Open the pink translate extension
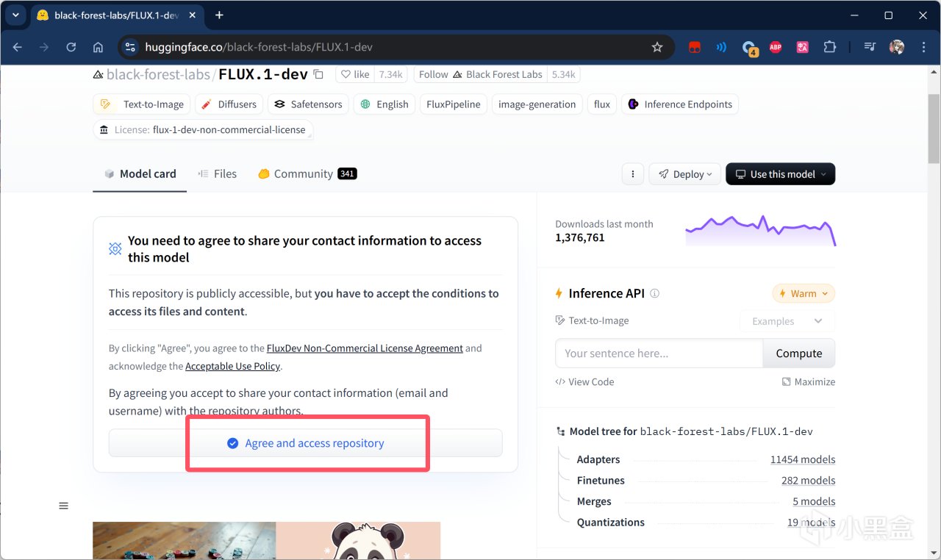The image size is (941, 560). [x=802, y=47]
